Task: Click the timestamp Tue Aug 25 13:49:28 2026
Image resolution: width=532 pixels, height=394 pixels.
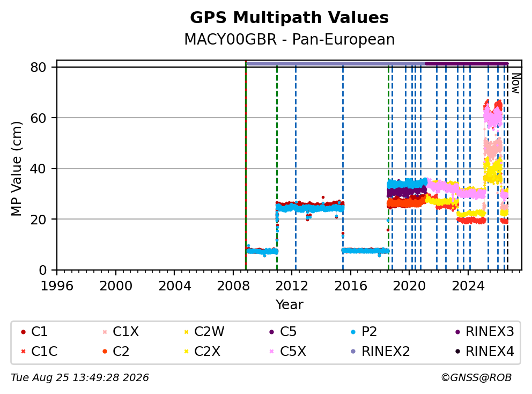Action: pyautogui.click(x=80, y=378)
